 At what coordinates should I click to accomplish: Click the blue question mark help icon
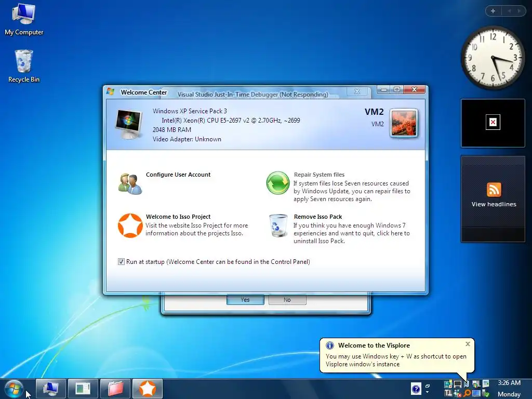coord(416,389)
